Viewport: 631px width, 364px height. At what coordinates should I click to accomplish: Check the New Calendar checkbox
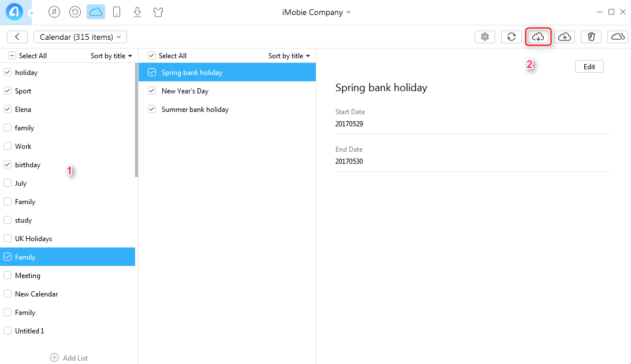[8, 294]
